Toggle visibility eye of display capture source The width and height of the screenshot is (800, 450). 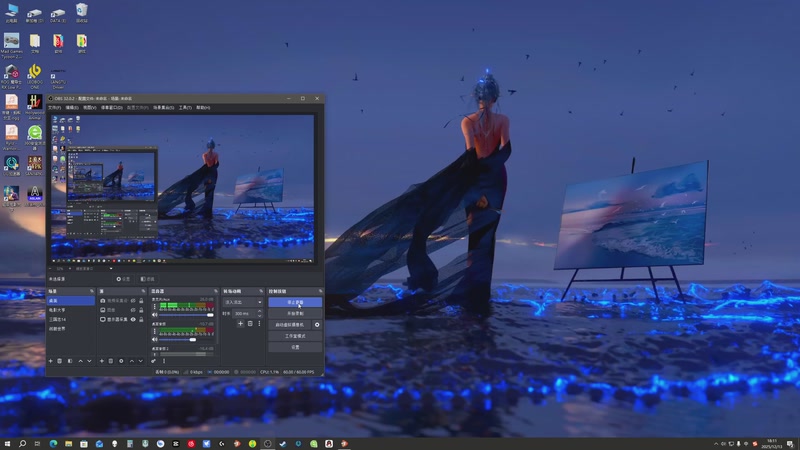pyautogui.click(x=133, y=319)
